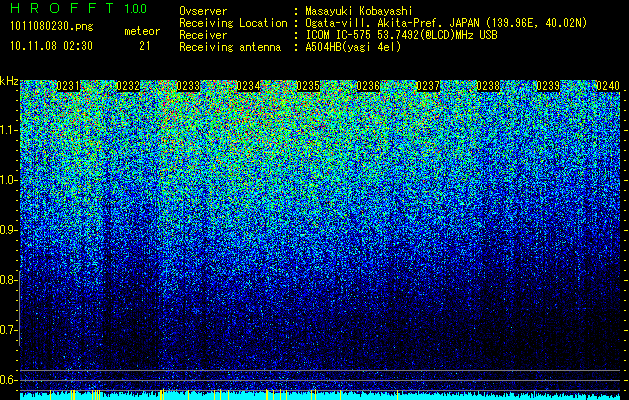629x400 pixels.
Task: Click the 0231 time marker
Action: point(68,86)
